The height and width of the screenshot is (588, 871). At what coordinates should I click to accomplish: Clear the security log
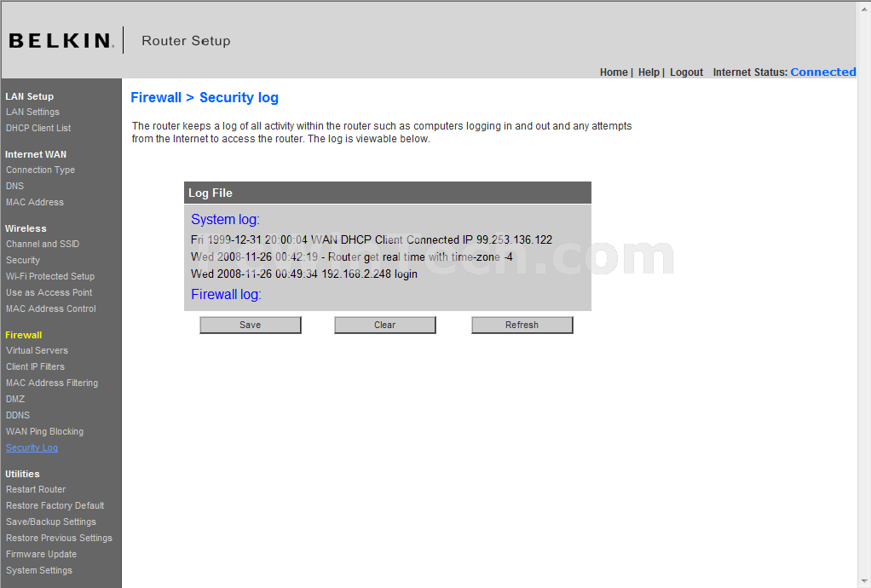385,325
